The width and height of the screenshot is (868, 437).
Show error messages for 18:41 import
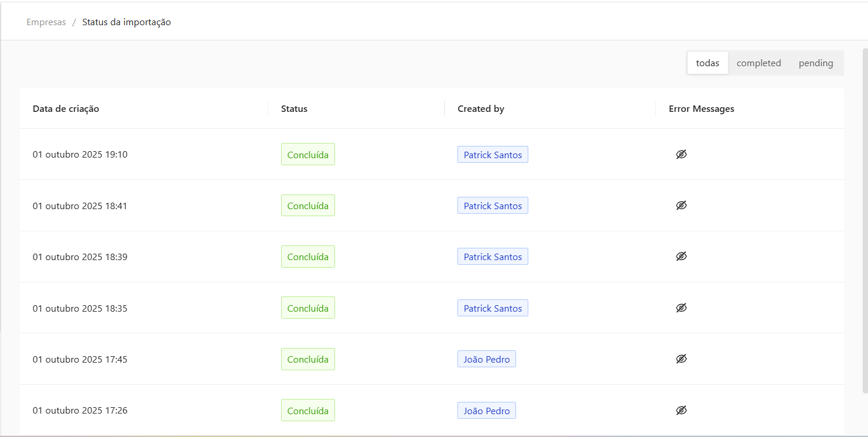[681, 206]
